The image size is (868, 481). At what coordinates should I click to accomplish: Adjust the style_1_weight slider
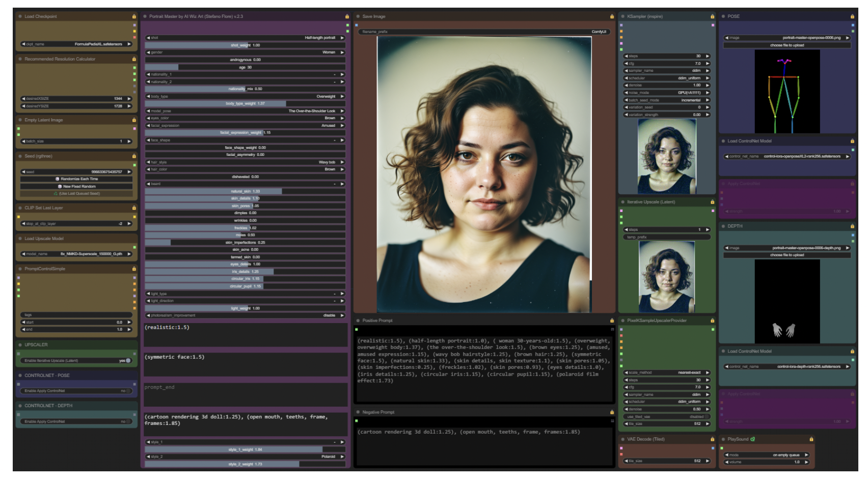pyautogui.click(x=245, y=449)
